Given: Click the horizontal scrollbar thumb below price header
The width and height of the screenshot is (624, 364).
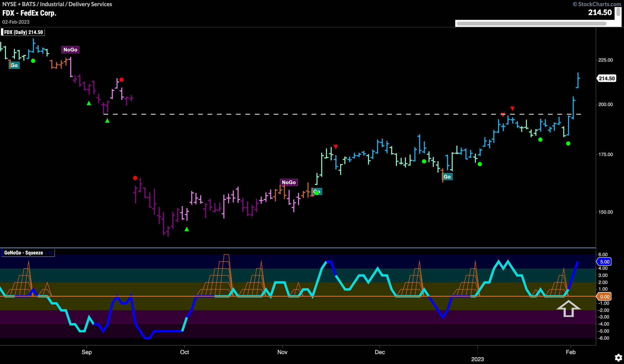Looking at the screenshot, I should (531, 24).
